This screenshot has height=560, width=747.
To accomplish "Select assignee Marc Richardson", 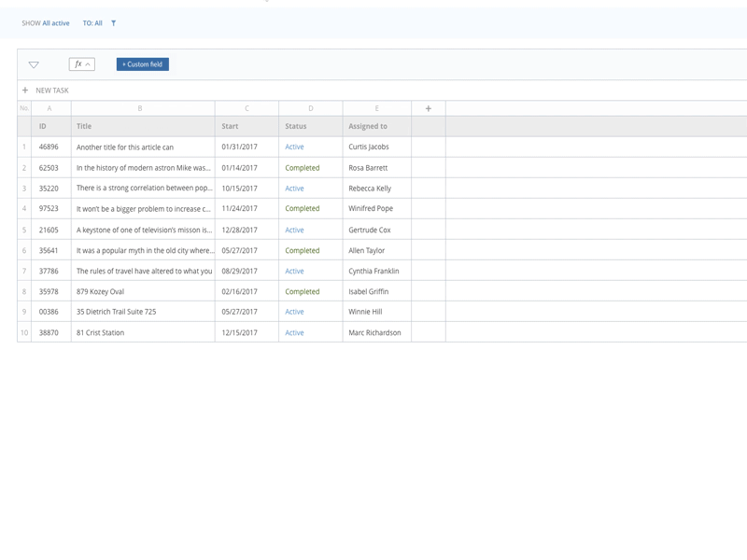I will 374,333.
